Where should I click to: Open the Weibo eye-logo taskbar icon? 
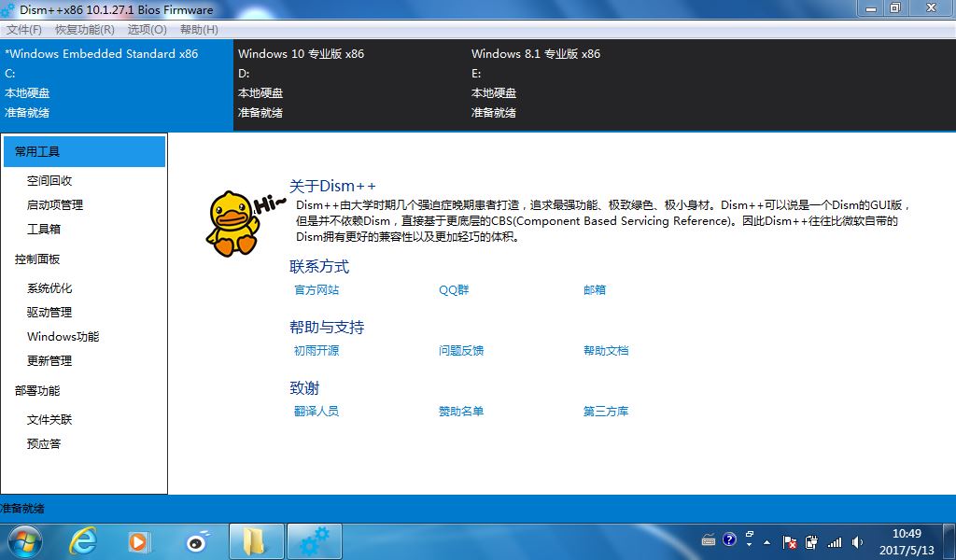(x=197, y=541)
